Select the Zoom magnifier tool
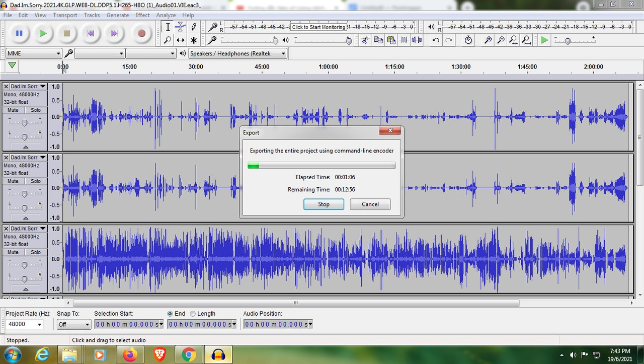 pos(168,40)
